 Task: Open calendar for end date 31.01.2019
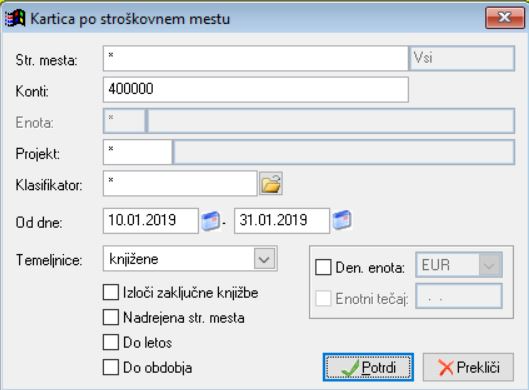tap(342, 220)
